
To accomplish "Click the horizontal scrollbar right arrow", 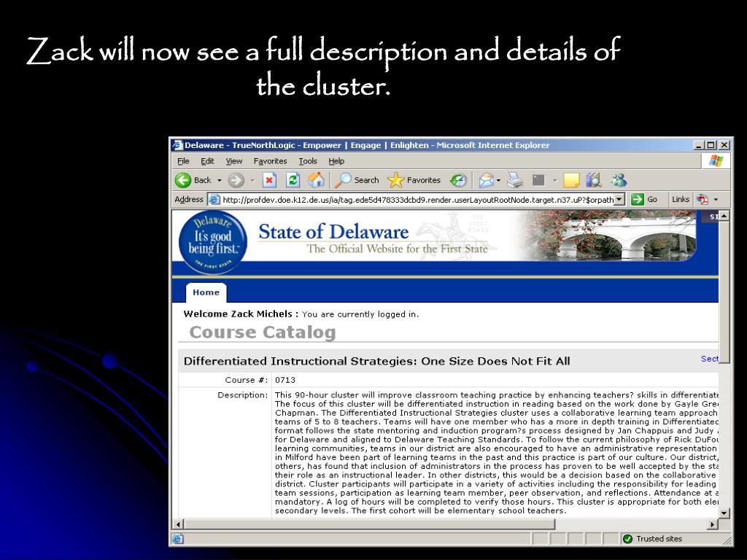I will tap(713, 524).
